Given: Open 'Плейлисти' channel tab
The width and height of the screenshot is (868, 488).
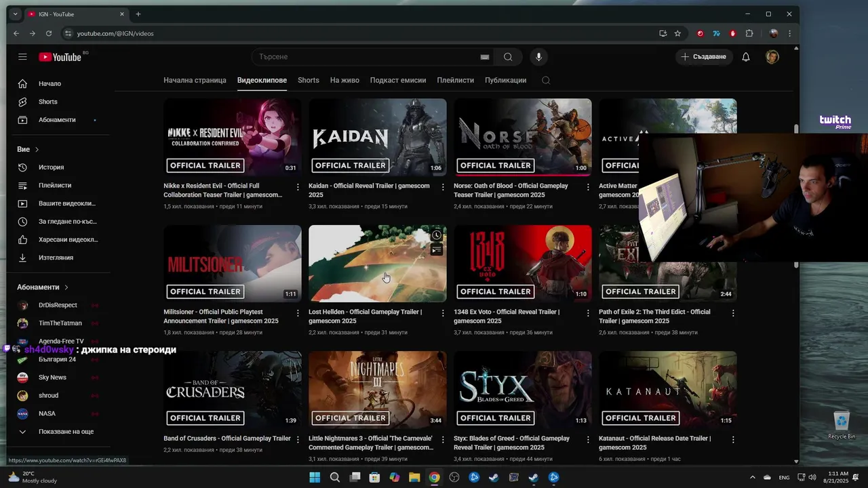Looking at the screenshot, I should [x=456, y=80].
